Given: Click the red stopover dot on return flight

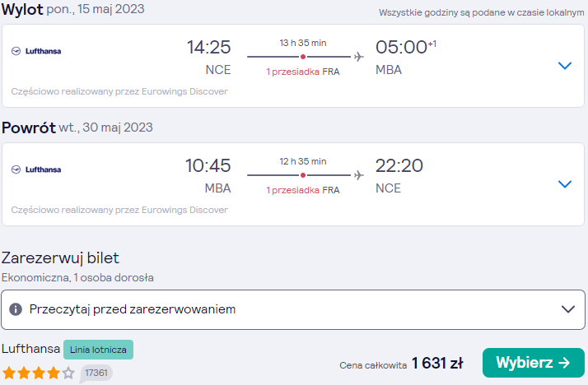Looking at the screenshot, I should click(x=303, y=175).
